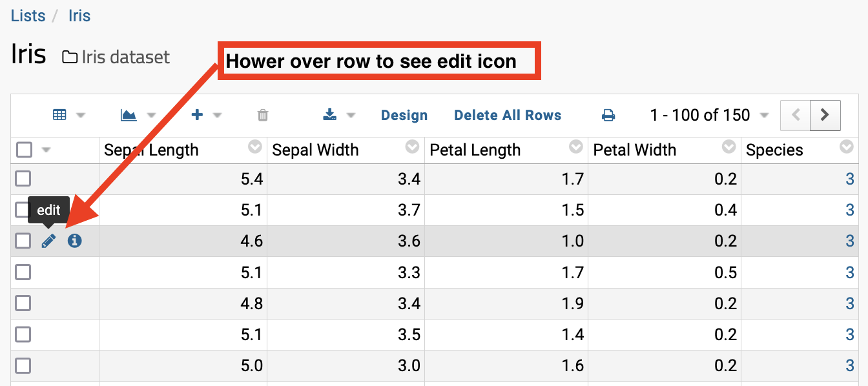Expand the Sepal Length column menu

(x=255, y=148)
